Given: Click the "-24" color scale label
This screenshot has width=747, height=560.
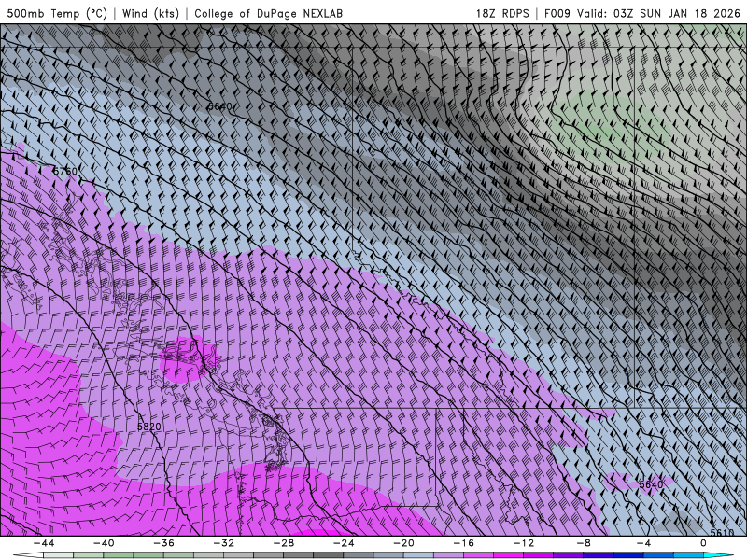Looking at the screenshot, I should click(344, 543).
